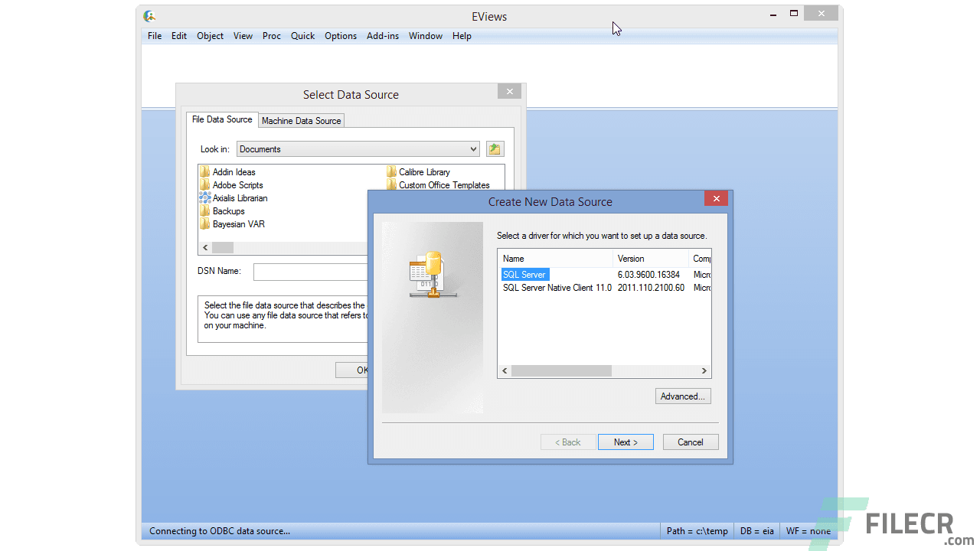Open the File menu
This screenshot has width=980, height=551.
(x=155, y=36)
